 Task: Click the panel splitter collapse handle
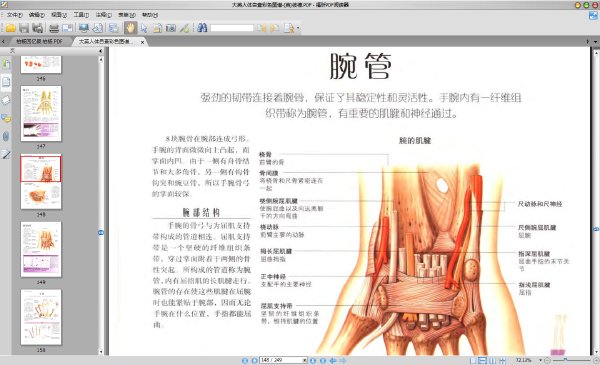(101, 232)
